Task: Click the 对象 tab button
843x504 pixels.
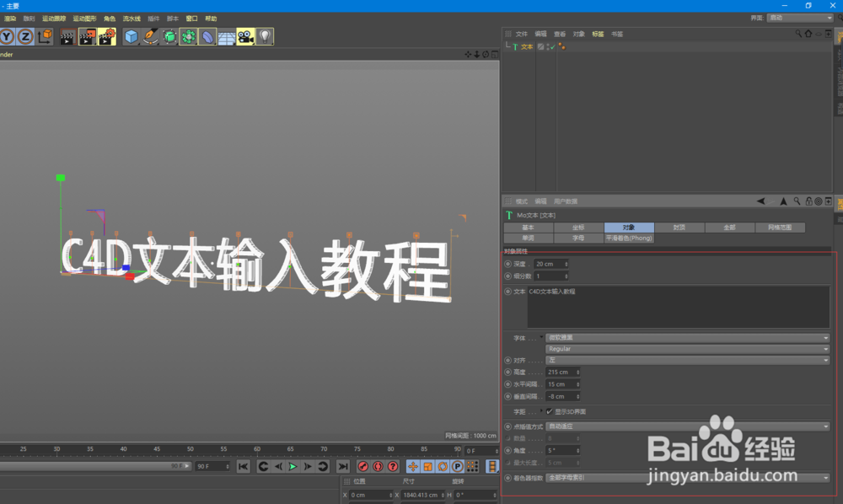Action: click(629, 227)
